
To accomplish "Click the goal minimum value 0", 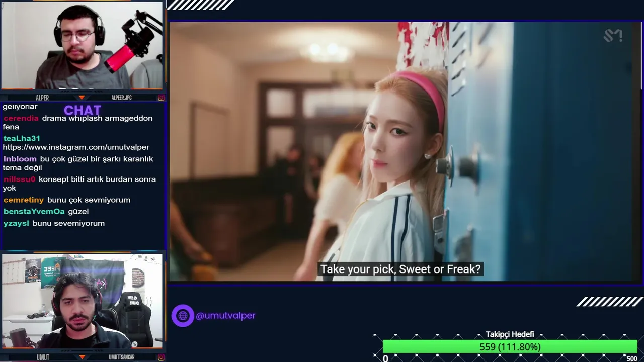I will 385,358.
